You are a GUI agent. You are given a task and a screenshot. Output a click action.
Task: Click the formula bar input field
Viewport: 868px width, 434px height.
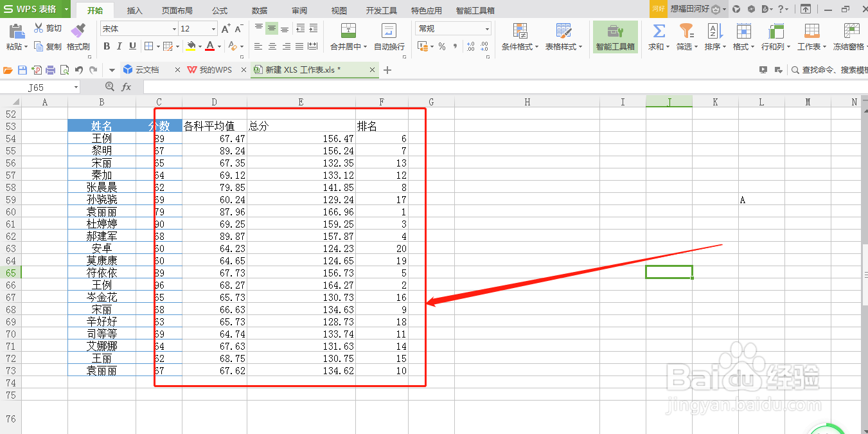tap(505, 87)
